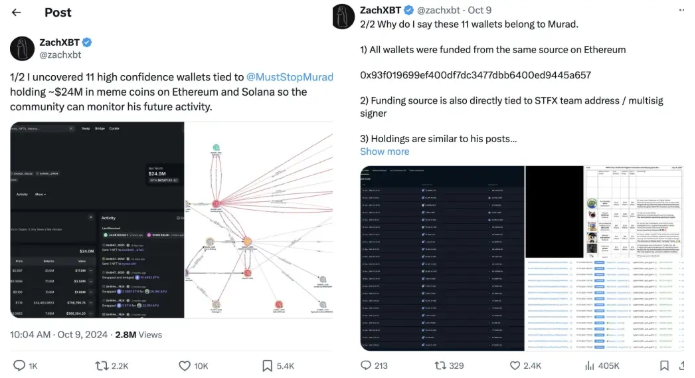
Task: Click the @zachxbt handle on right post
Action: [x=438, y=10]
